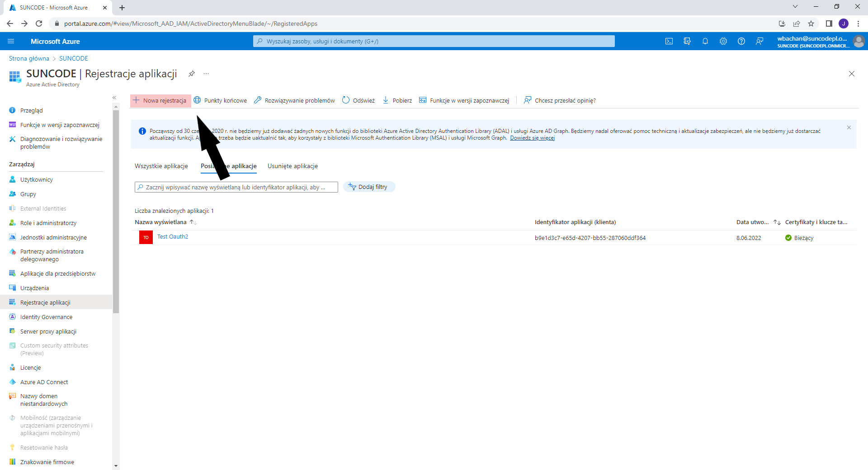This screenshot has height=470, width=868.
Task: Open Urządzenia in the side menu
Action: click(x=34, y=288)
